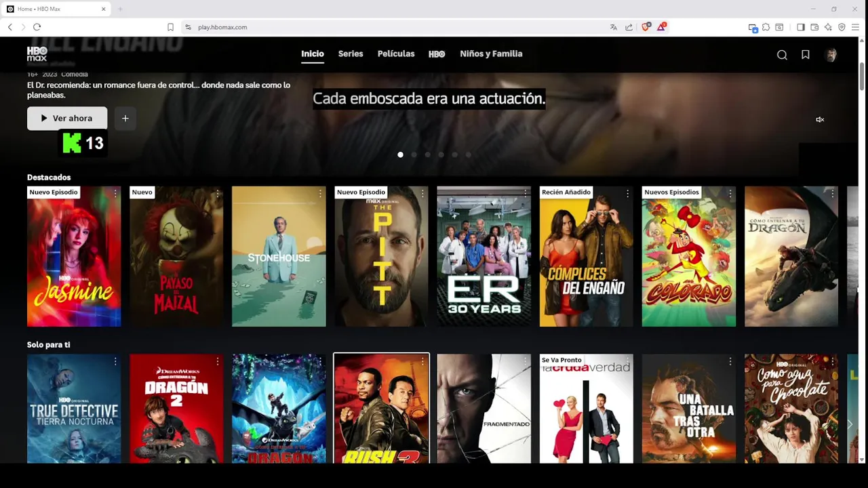Select the fourth hero carousel dot
The height and width of the screenshot is (488, 868).
(x=441, y=155)
